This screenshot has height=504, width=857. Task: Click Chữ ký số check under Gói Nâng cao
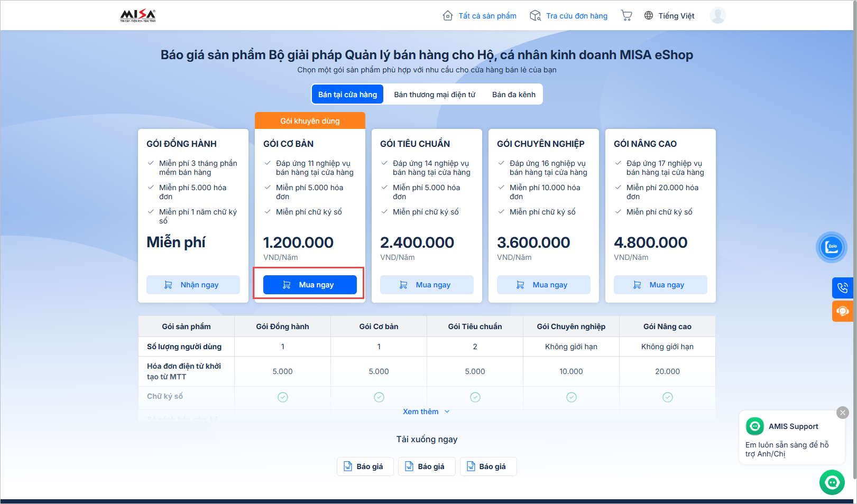[668, 397]
